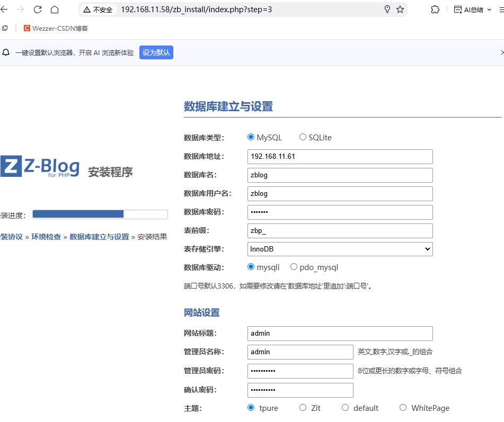Select the mysqli driver radio
The image size is (504, 422).
[x=251, y=267]
